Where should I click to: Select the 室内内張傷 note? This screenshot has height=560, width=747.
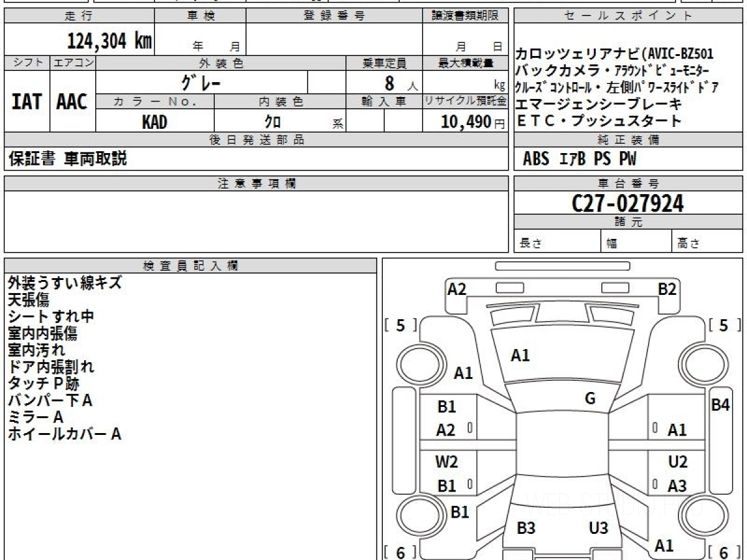click(42, 333)
